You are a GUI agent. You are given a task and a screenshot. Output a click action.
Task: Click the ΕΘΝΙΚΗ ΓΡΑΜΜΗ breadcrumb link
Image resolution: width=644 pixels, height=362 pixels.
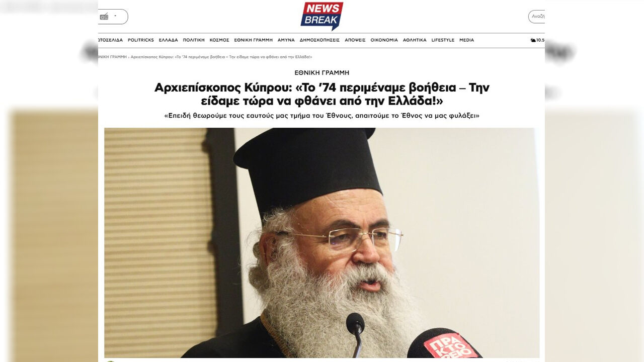[x=113, y=57]
